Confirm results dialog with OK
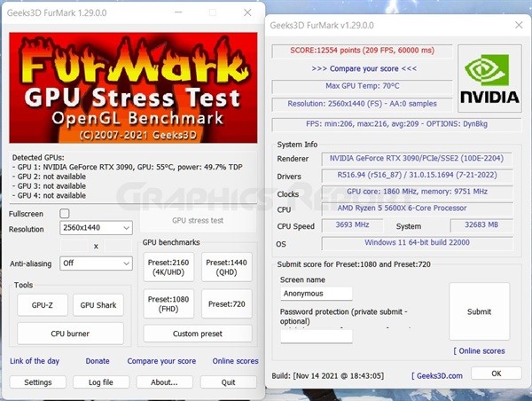The width and height of the screenshot is (532, 401). click(497, 373)
